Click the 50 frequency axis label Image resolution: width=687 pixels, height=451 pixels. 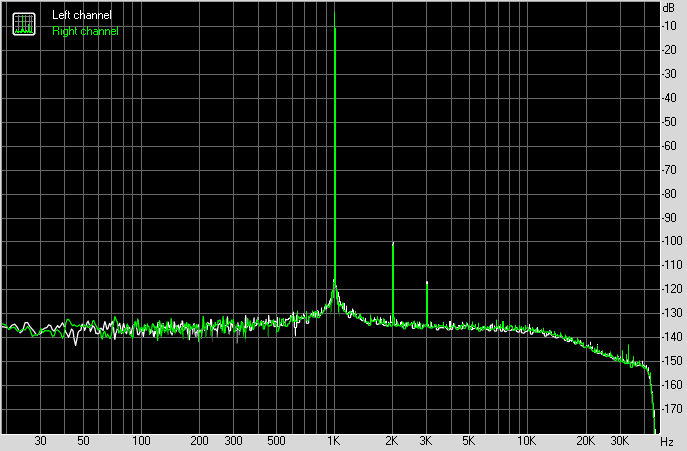coord(83,440)
